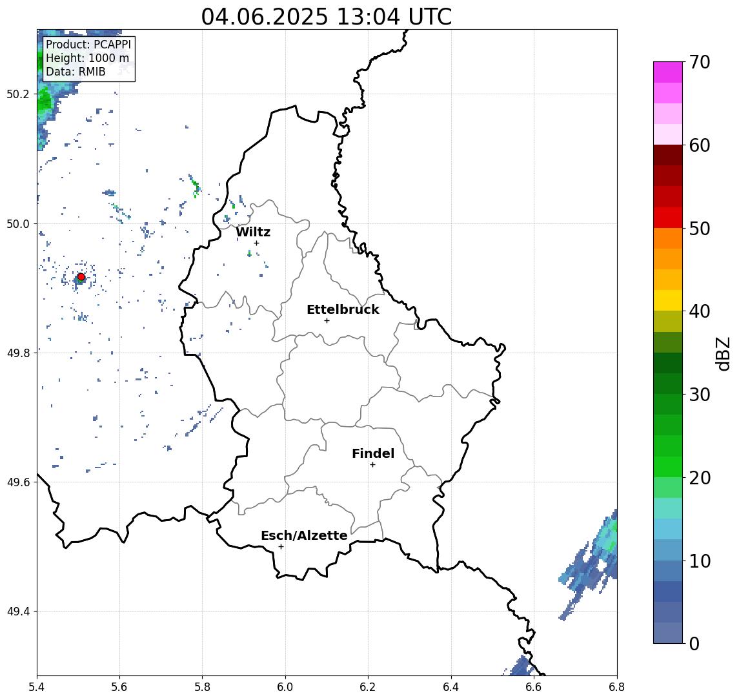Image resolution: width=739 pixels, height=700 pixels.
Task: Click the 'Data: RMIB' text
Action: click(x=76, y=72)
